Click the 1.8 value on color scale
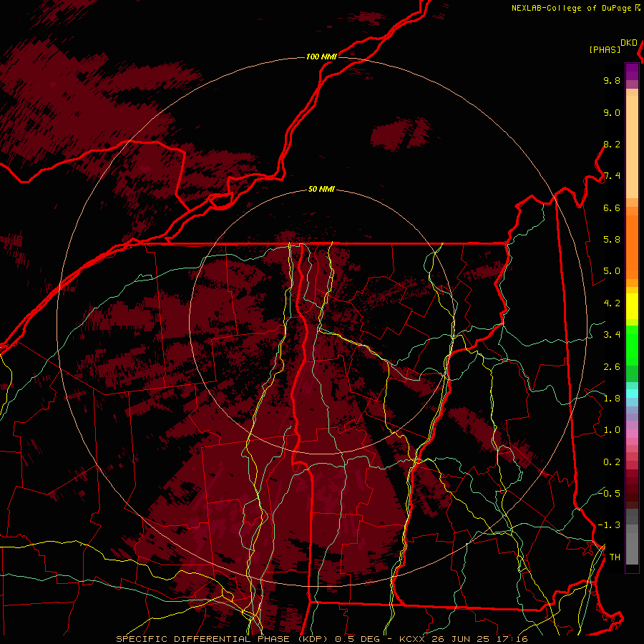The height and width of the screenshot is (644, 644). 612,399
